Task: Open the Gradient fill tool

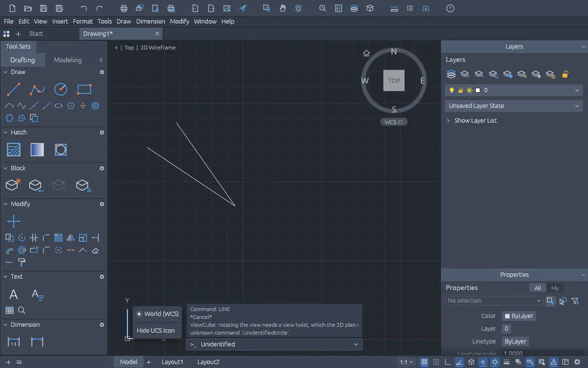Action: 37,150
